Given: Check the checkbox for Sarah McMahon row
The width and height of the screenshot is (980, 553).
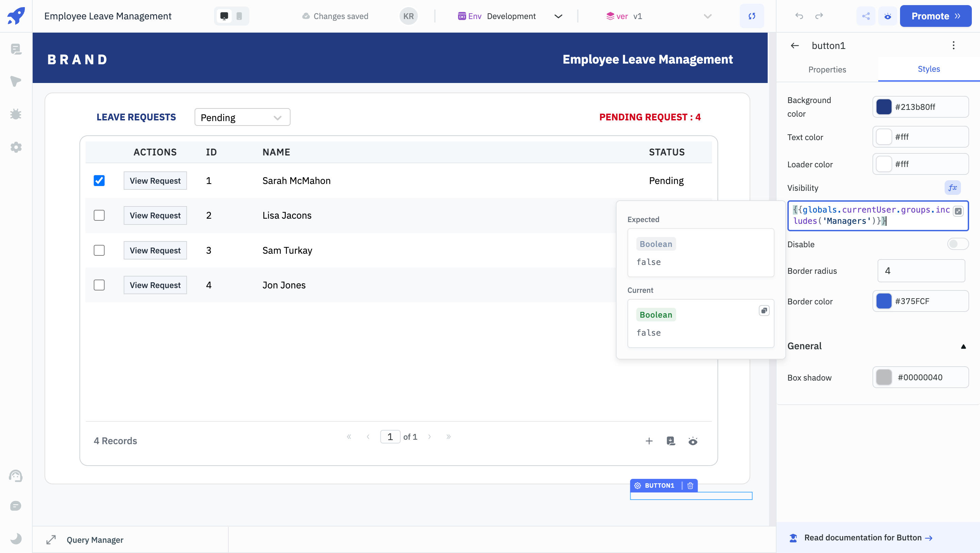Looking at the screenshot, I should pyautogui.click(x=100, y=180).
